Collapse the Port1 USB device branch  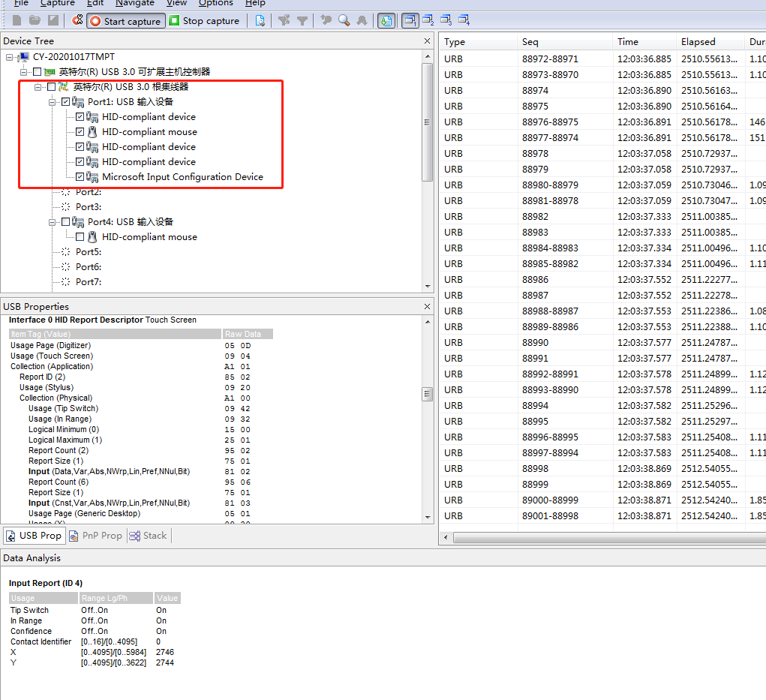[x=52, y=102]
